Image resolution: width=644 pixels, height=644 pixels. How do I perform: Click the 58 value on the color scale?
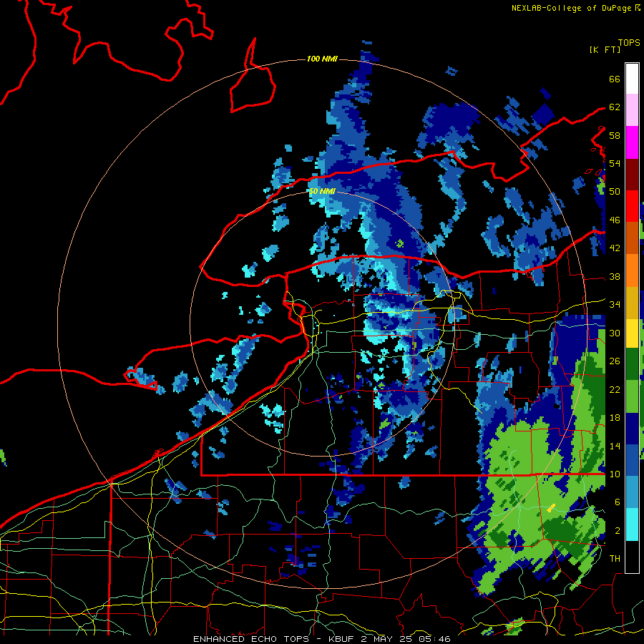[615, 135]
